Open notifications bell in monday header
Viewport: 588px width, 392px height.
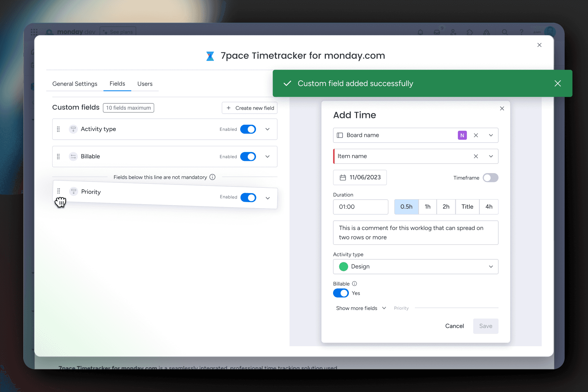pyautogui.click(x=420, y=32)
